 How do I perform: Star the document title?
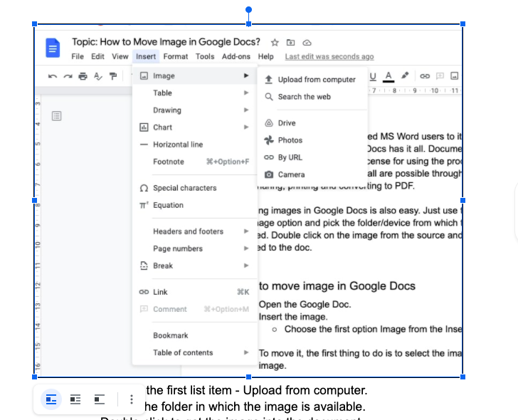[275, 43]
